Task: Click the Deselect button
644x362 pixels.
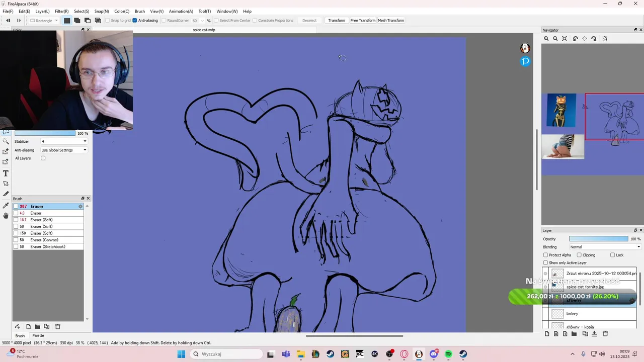Action: [309, 21]
